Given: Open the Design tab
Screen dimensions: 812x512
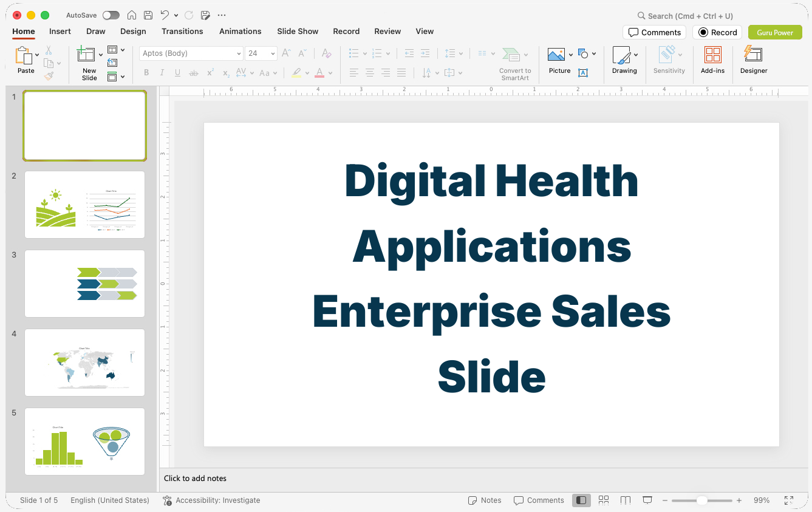Looking at the screenshot, I should click(133, 31).
